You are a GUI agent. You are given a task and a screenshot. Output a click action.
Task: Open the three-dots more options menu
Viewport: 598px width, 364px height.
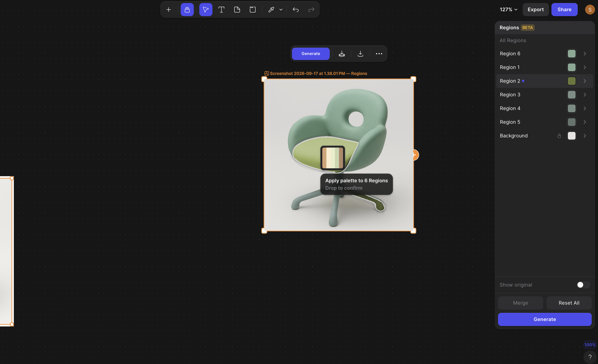coord(379,54)
